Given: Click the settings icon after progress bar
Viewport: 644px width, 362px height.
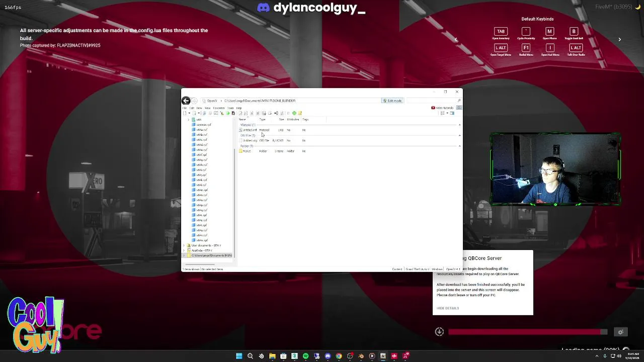Looking at the screenshot, I should [620, 332].
